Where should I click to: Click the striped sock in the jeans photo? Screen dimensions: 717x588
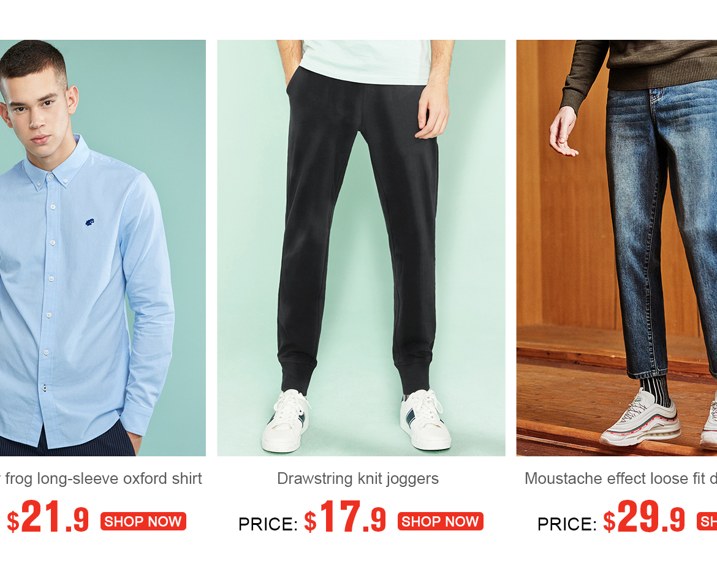pos(654,390)
